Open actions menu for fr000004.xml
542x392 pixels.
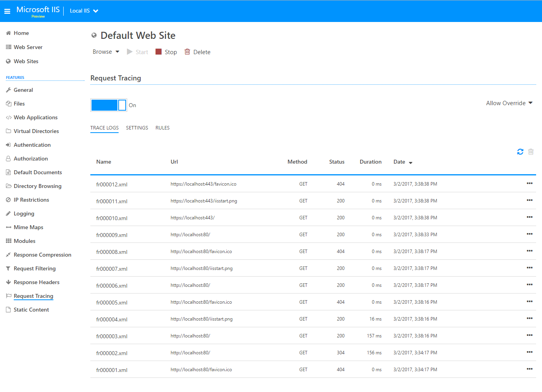click(x=529, y=318)
